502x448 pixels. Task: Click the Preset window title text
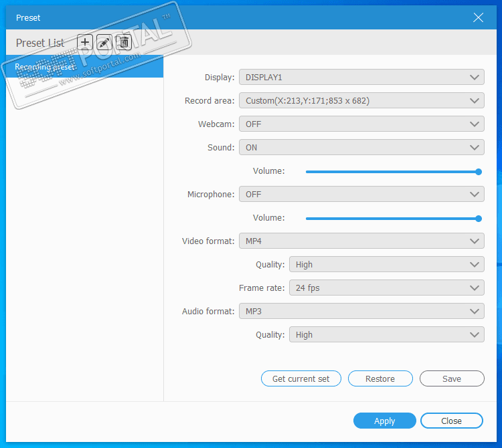click(28, 18)
